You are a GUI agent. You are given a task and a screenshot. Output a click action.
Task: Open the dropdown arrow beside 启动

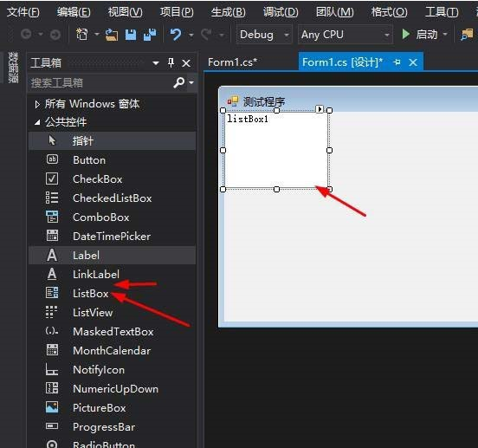pos(445,34)
